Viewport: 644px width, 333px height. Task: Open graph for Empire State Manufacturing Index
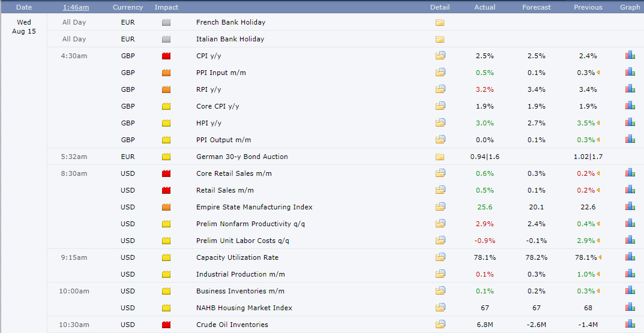pos(630,206)
